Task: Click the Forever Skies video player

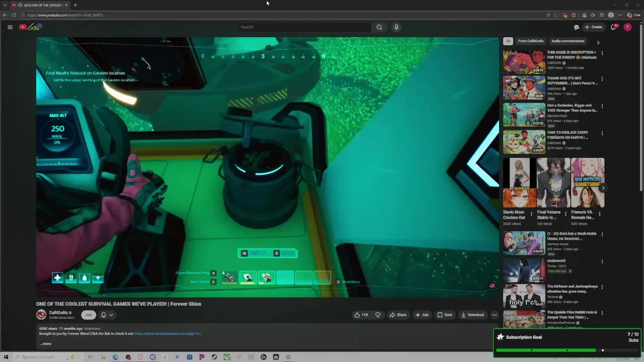Action: click(x=267, y=167)
